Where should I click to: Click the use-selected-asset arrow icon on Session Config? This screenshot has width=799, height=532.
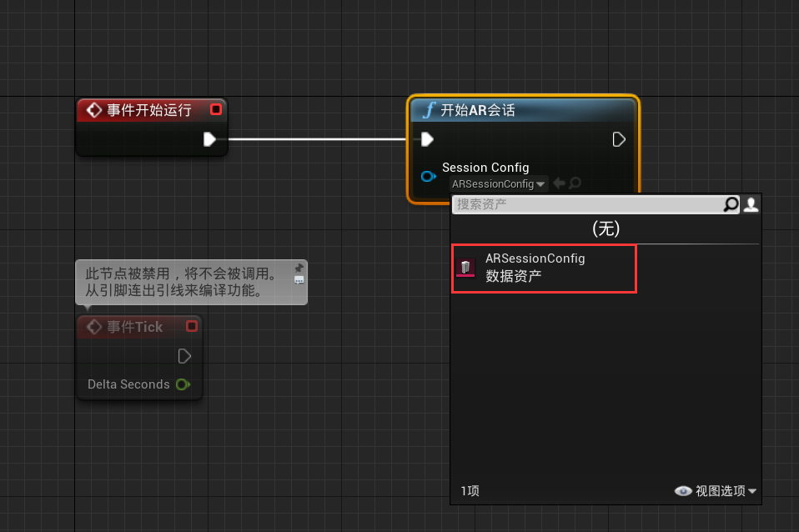[559, 183]
